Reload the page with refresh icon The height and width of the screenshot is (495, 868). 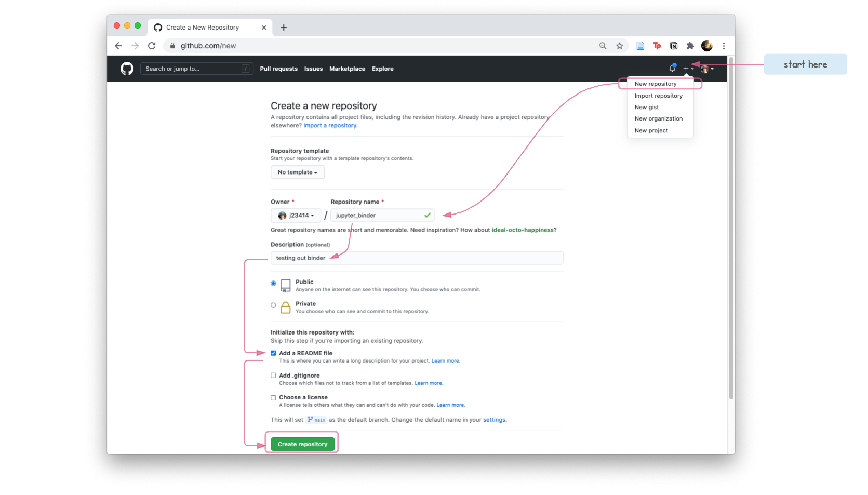(x=152, y=46)
